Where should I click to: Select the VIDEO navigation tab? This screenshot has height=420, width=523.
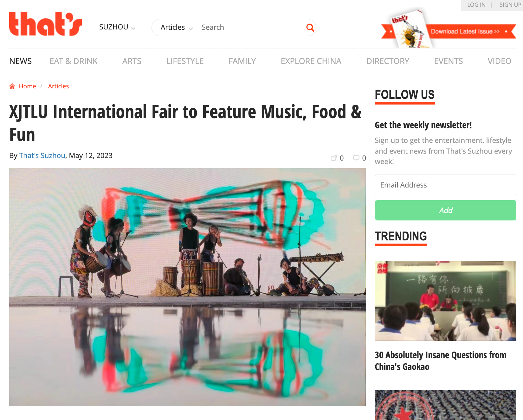pyautogui.click(x=500, y=61)
